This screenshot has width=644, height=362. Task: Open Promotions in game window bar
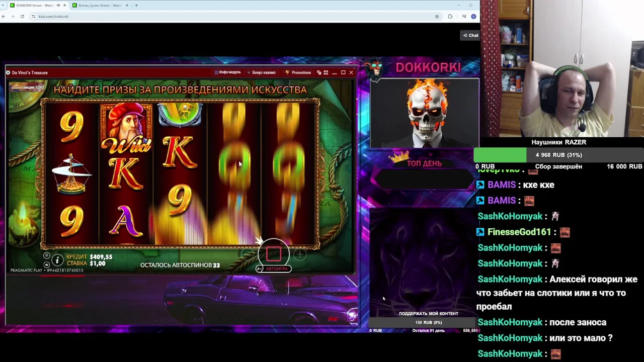click(x=298, y=72)
